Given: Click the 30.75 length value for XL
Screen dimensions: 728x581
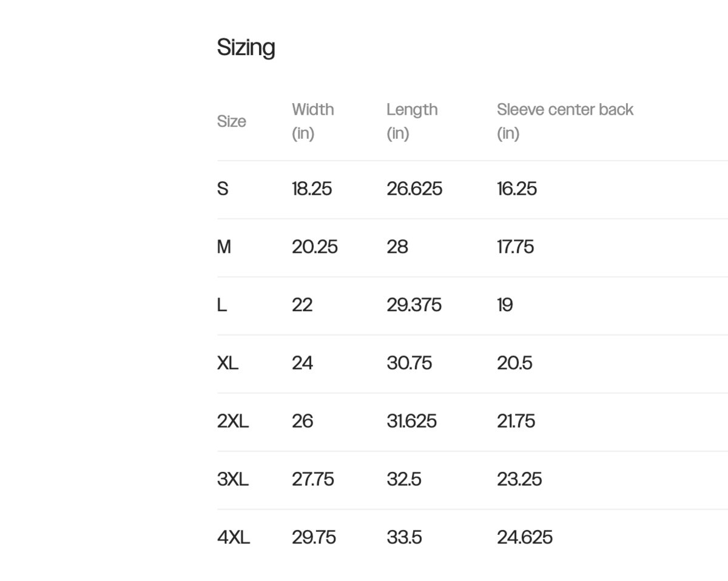Looking at the screenshot, I should pyautogui.click(x=409, y=363).
